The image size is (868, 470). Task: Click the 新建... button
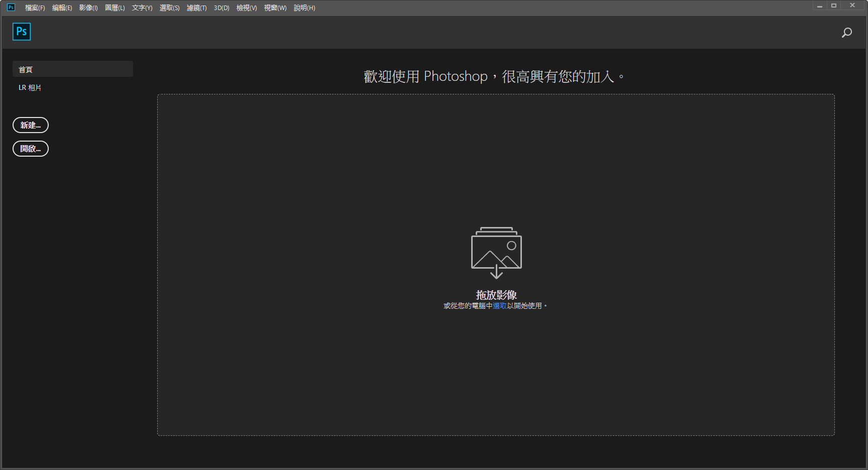click(x=31, y=125)
